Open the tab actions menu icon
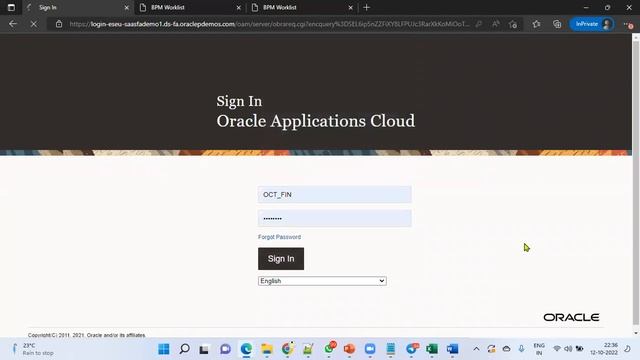Screen dimensions: 640x360 tap(11, 7)
